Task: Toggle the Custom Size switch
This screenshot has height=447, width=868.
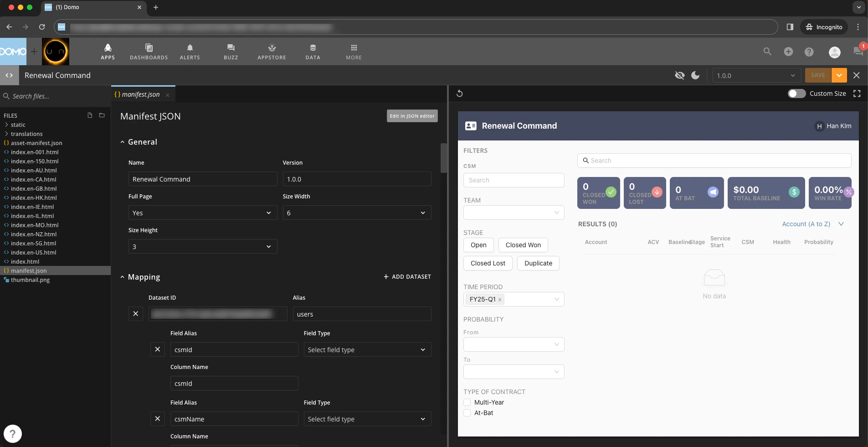Action: click(x=797, y=94)
